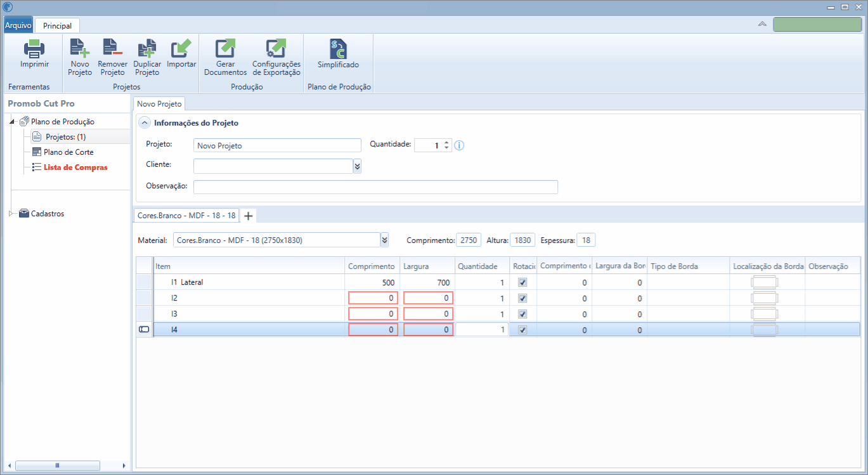
Task: Toggle rotation checkbox for I1 Lateral
Action: pyautogui.click(x=523, y=282)
